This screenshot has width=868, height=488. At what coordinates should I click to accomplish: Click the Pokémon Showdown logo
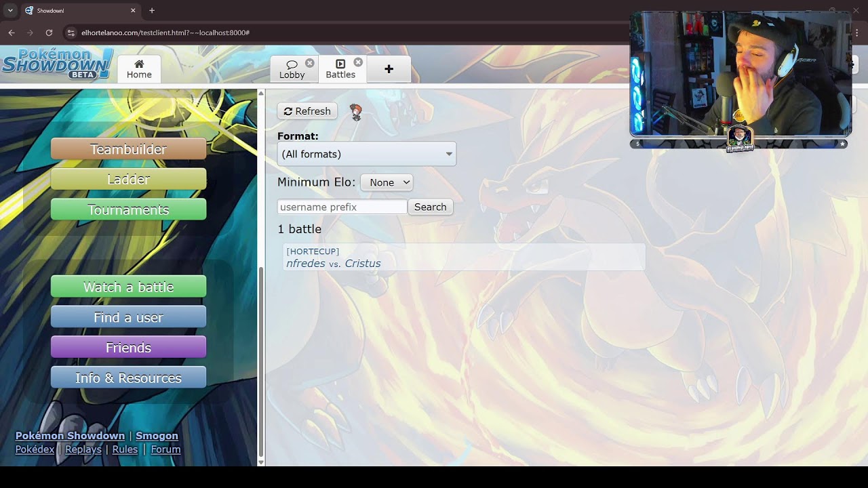(x=58, y=64)
